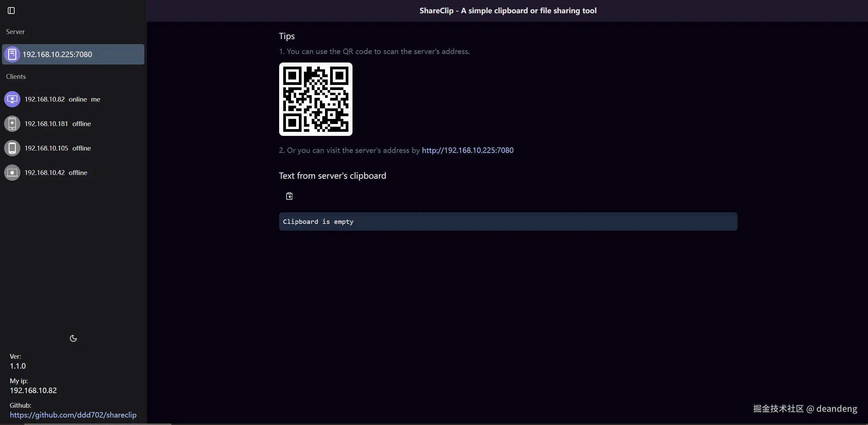Viewport: 868px width, 425px height.
Task: Click the 192.168.10.181 device icon
Action: pos(12,124)
